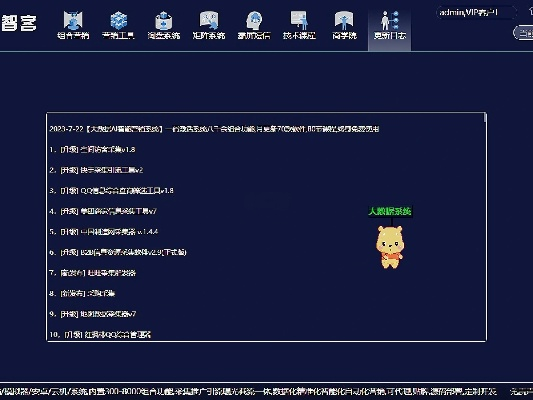
Task: Select log entry 5 ending with v.1.4.4
Action: pos(103,232)
